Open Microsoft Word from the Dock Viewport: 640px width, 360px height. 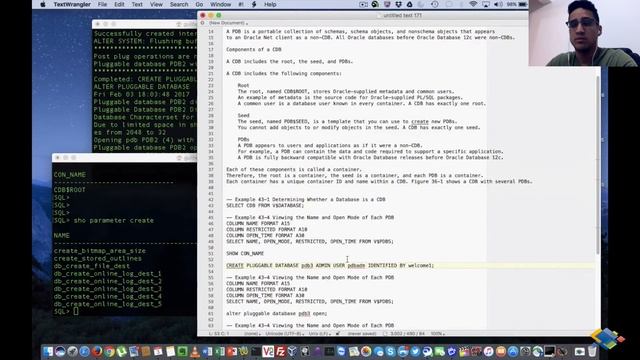(207, 351)
